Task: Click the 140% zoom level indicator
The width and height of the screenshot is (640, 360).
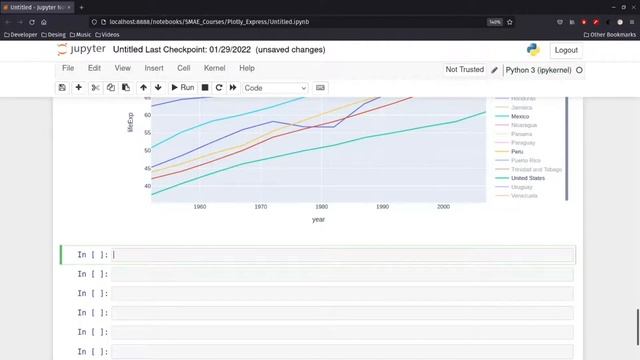Action: click(494, 22)
